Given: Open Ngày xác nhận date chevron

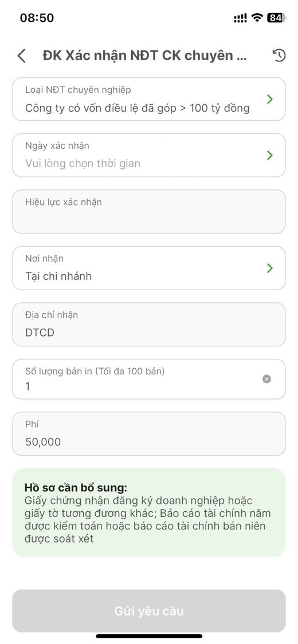Looking at the screenshot, I should 270,155.
